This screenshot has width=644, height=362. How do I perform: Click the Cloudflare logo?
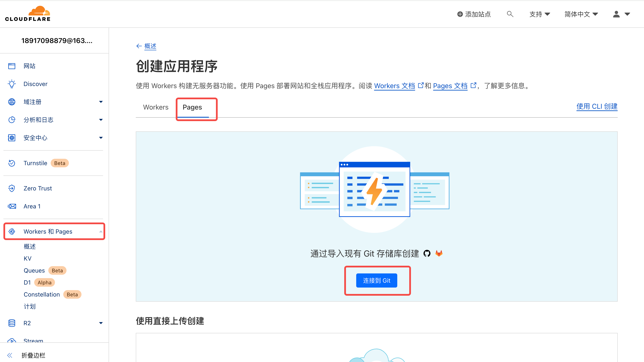tap(28, 14)
